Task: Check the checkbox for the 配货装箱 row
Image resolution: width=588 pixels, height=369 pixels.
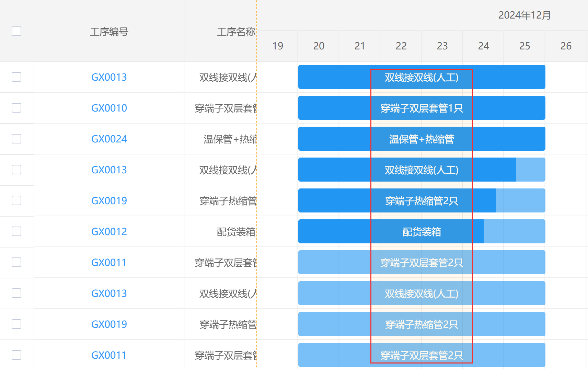Action: 16,231
